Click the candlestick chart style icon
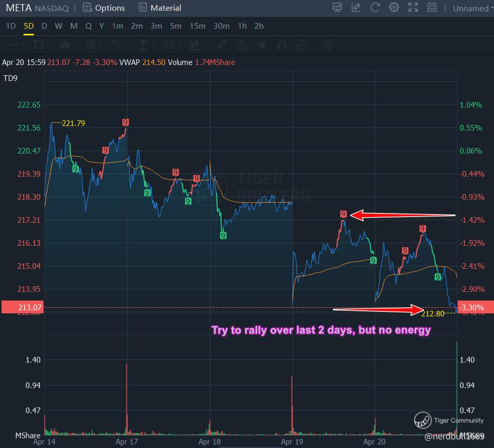The width and height of the screenshot is (494, 448). [x=195, y=45]
